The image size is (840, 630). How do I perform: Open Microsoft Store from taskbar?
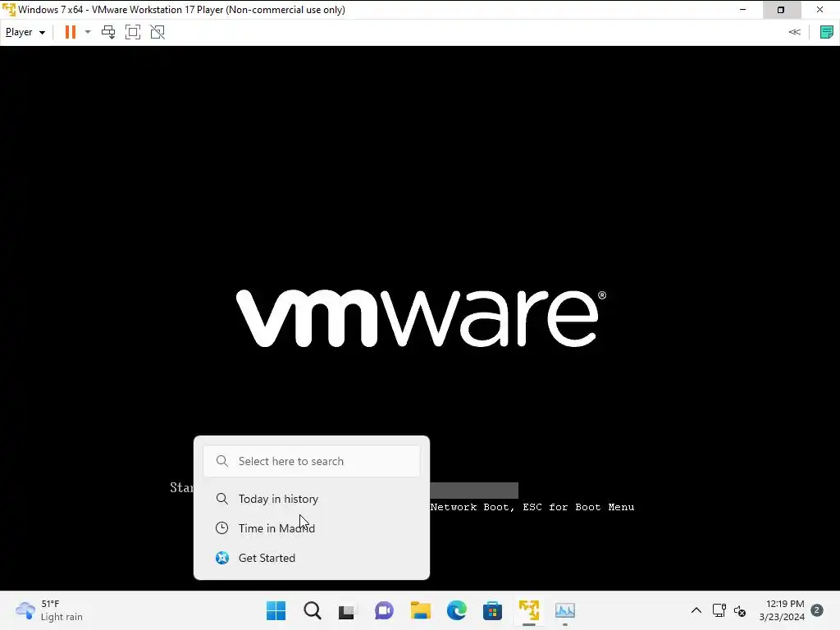click(x=492, y=610)
